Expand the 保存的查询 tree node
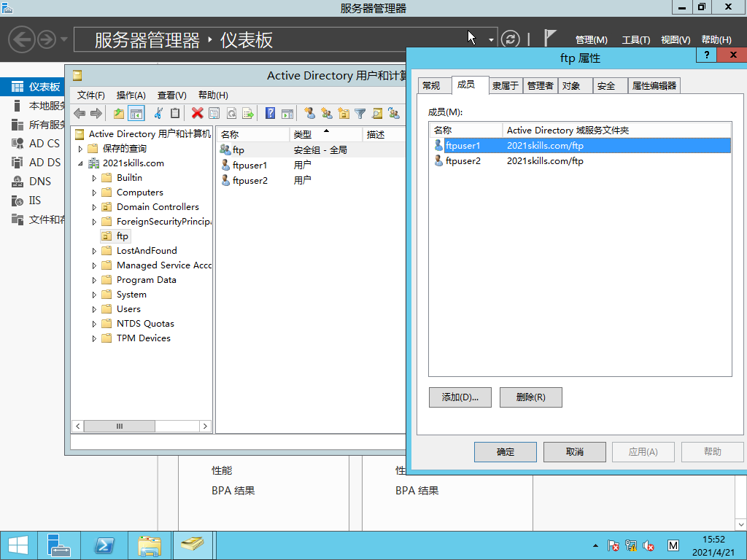 [80, 149]
